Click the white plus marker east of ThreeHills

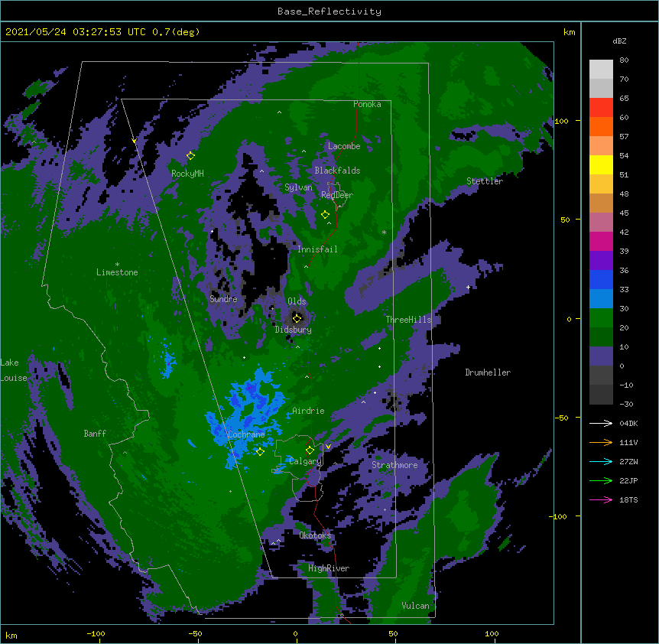click(468, 287)
